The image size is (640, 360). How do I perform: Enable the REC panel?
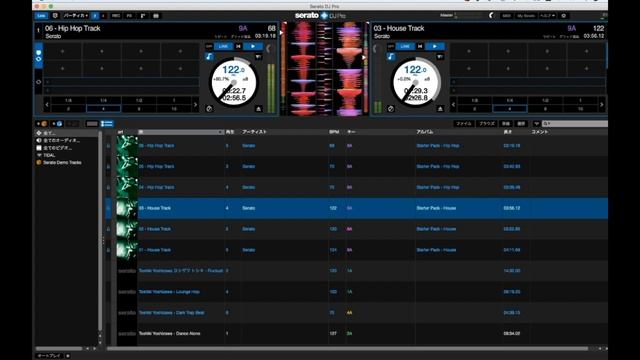point(116,16)
